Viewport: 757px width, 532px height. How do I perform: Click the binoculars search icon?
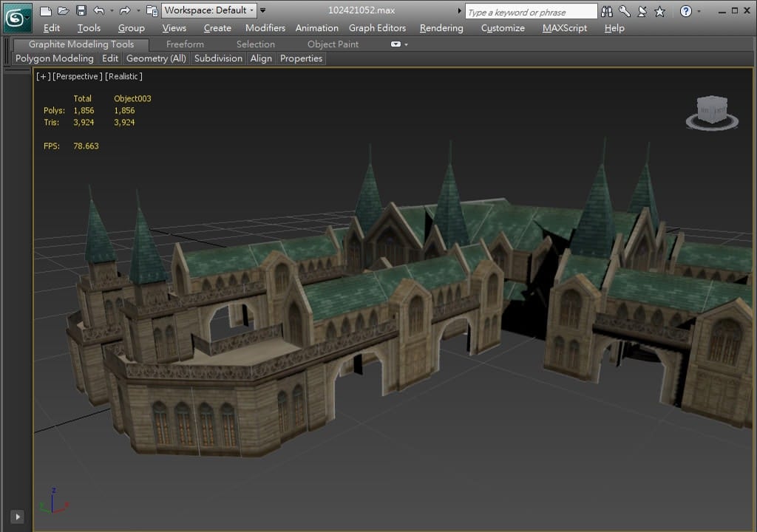pyautogui.click(x=608, y=12)
